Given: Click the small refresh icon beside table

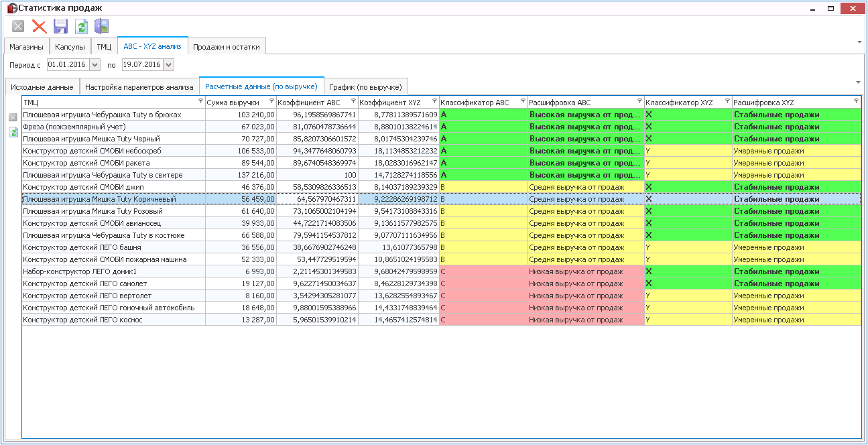Looking at the screenshot, I should [x=13, y=133].
